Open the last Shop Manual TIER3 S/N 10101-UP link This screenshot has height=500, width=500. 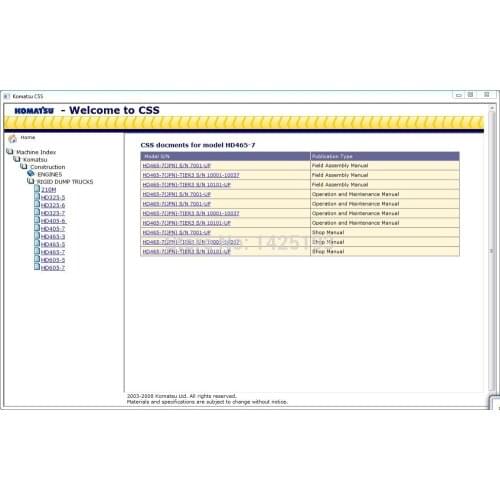coord(187,252)
